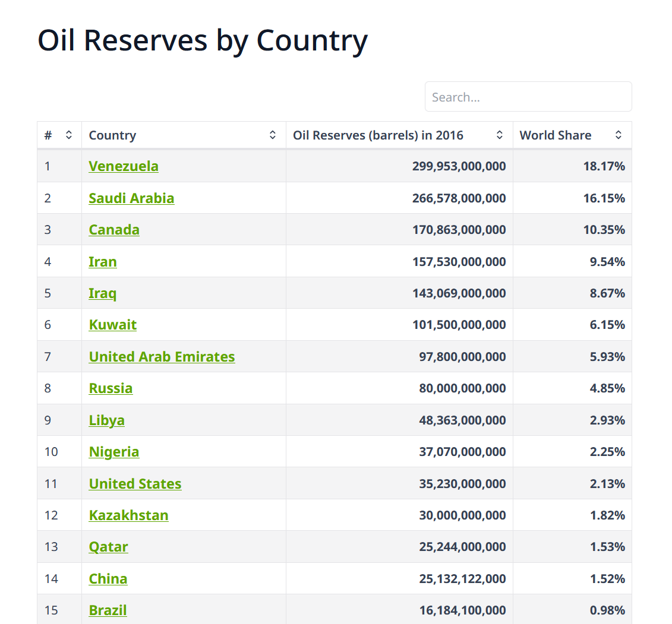Sort by Oil Reserves column arrows
The height and width of the screenshot is (624, 672).
[500, 135]
